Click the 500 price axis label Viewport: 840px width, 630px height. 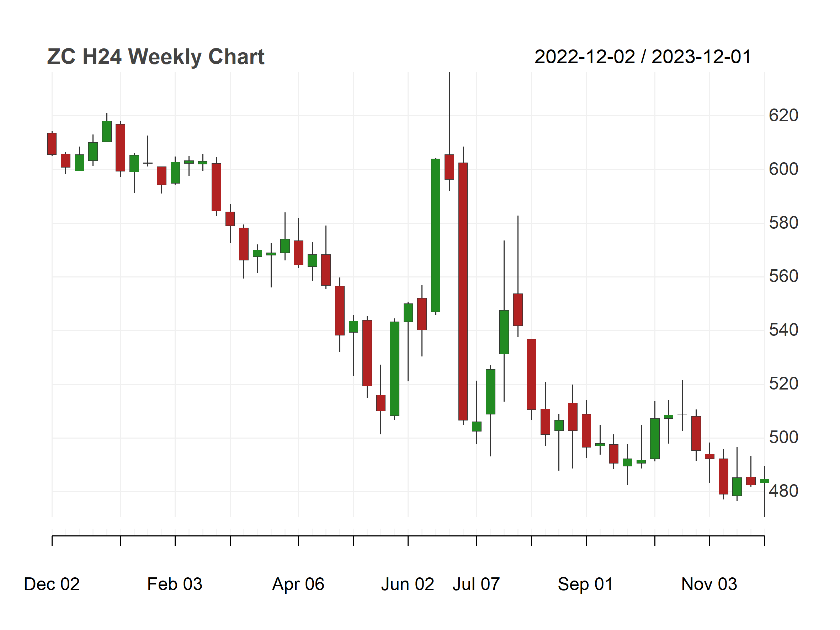coord(783,438)
